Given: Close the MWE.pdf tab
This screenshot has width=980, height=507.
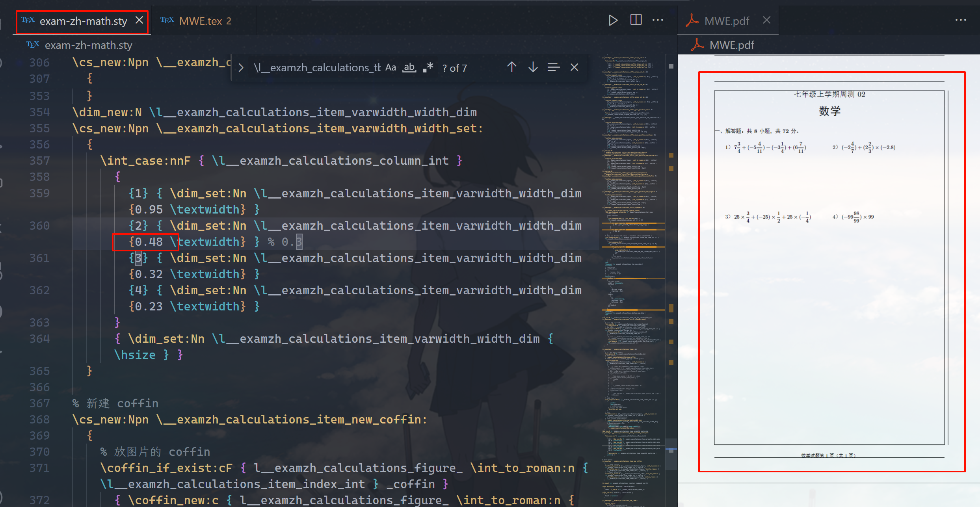Looking at the screenshot, I should click(766, 20).
